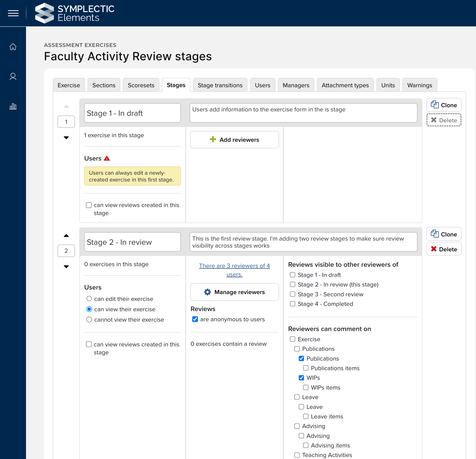
Task: Uncheck 'are anonymous to users' checkbox
Action: (x=195, y=319)
